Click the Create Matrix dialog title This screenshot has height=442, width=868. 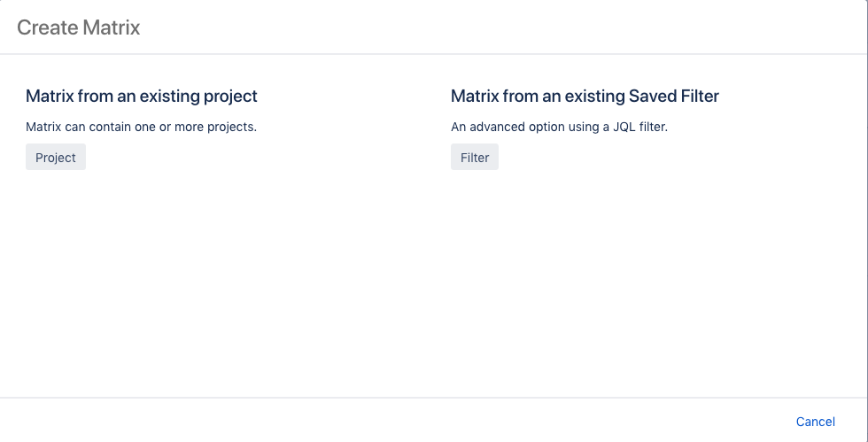[x=79, y=27]
